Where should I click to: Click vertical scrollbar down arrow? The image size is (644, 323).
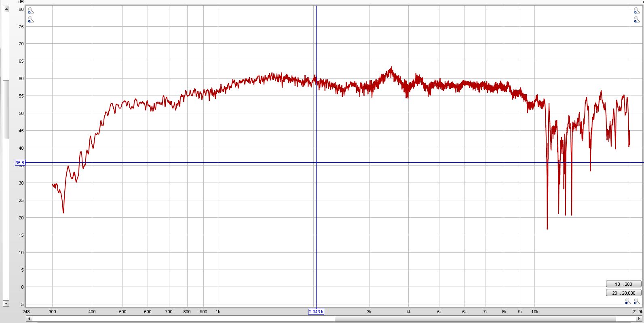(6, 303)
